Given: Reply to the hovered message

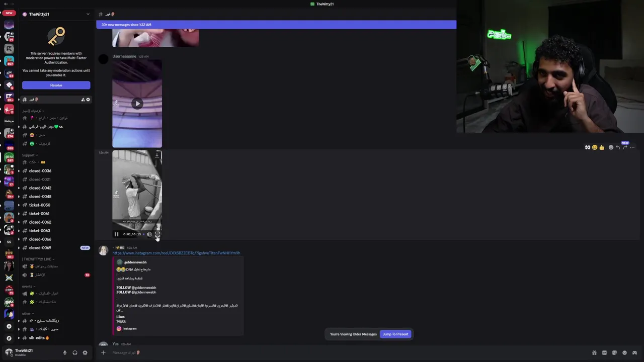Looking at the screenshot, I should coord(618,147).
